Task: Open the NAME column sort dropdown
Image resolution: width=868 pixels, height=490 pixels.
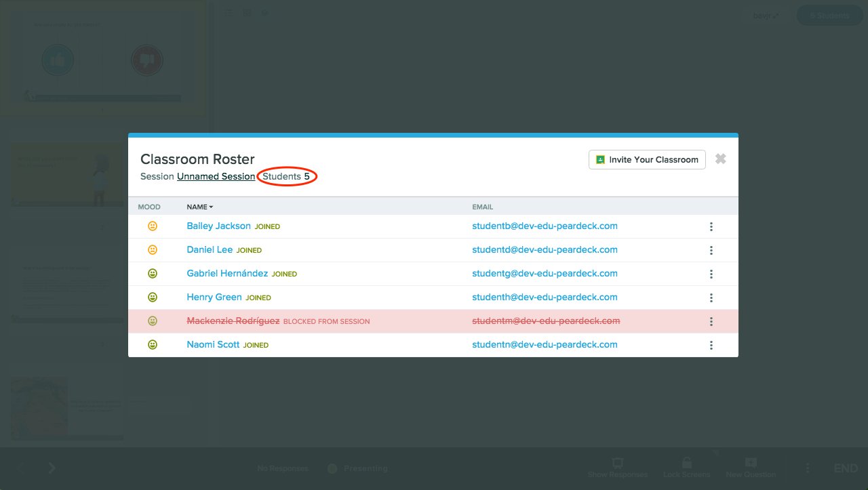Action: click(199, 207)
